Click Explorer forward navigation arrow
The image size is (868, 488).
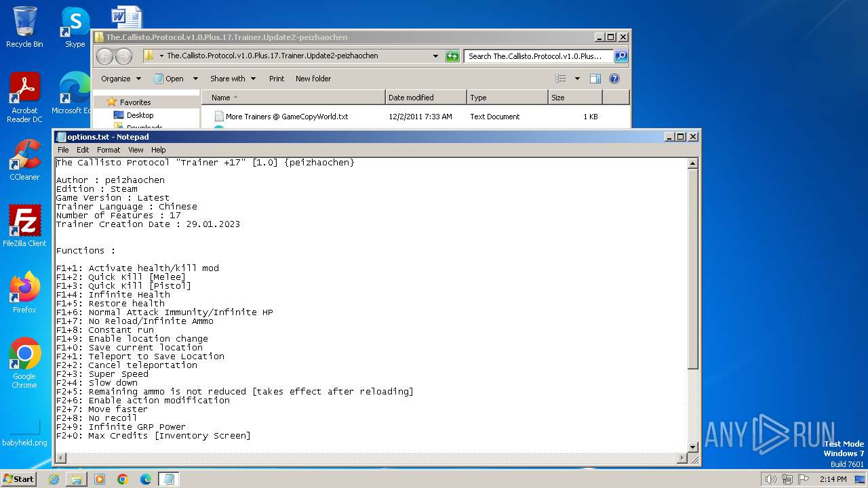(124, 56)
